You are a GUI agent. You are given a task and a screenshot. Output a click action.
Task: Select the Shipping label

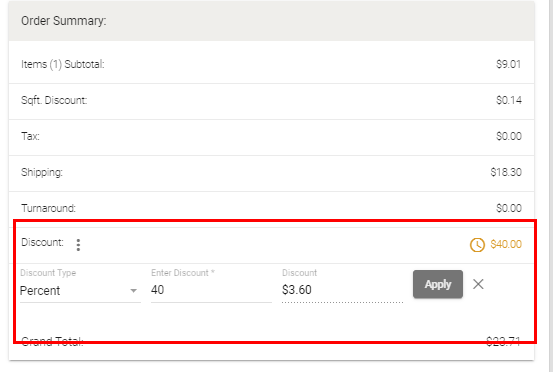42,172
